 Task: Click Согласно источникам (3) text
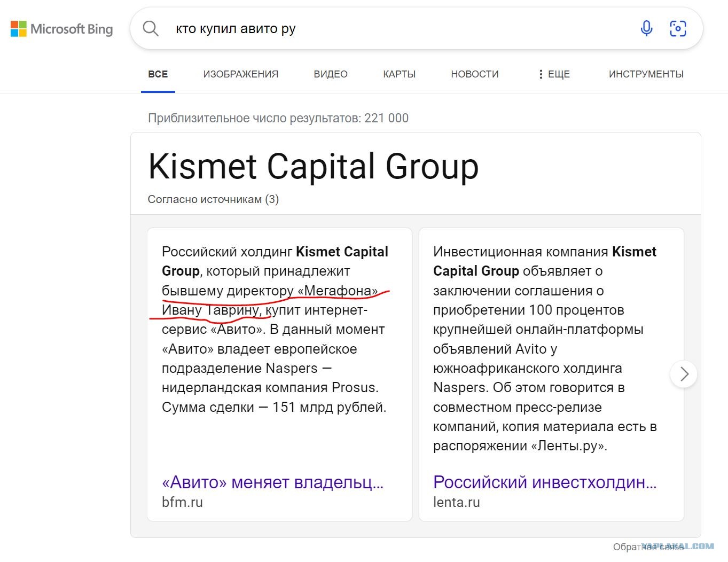(x=213, y=199)
